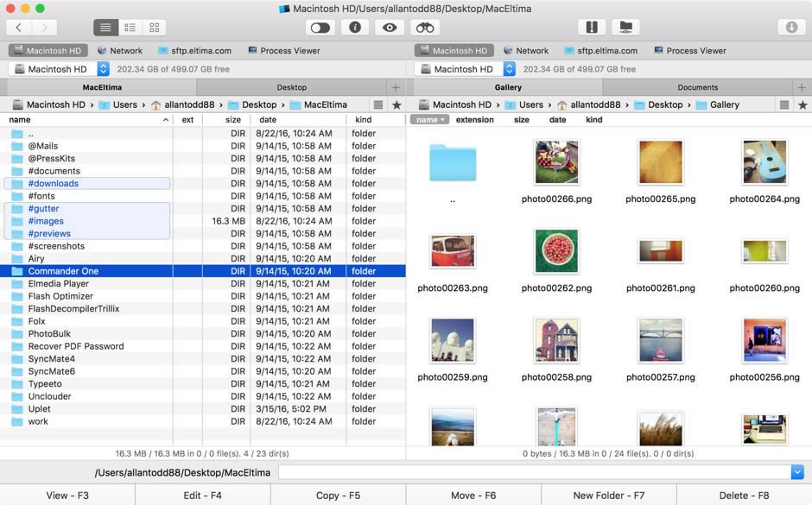The image size is (812, 505).
Task: Switch left pane to thumbnail view
Action: (x=154, y=27)
